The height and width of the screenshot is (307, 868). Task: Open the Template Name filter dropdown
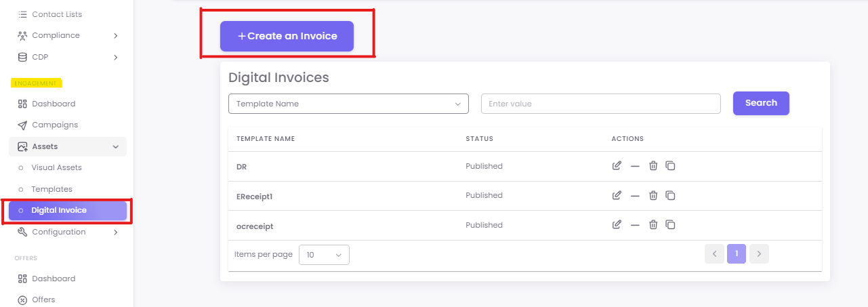click(x=348, y=104)
